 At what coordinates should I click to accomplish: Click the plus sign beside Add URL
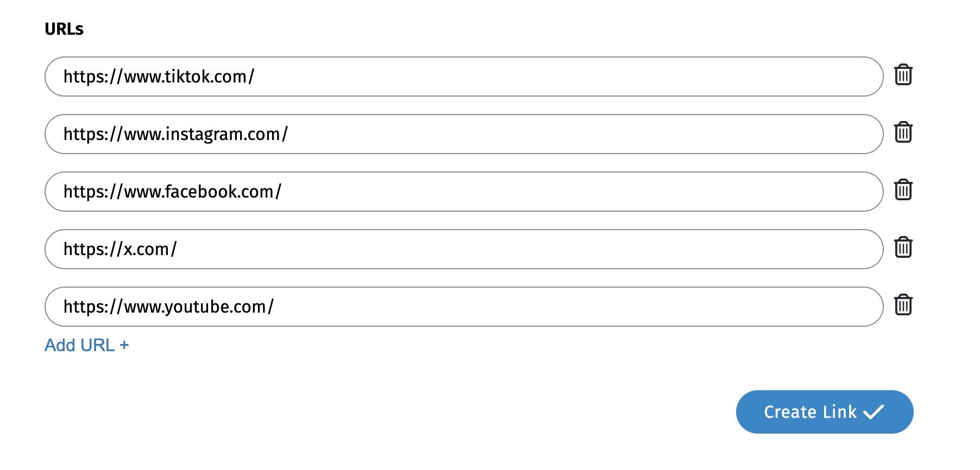pyautogui.click(x=124, y=345)
